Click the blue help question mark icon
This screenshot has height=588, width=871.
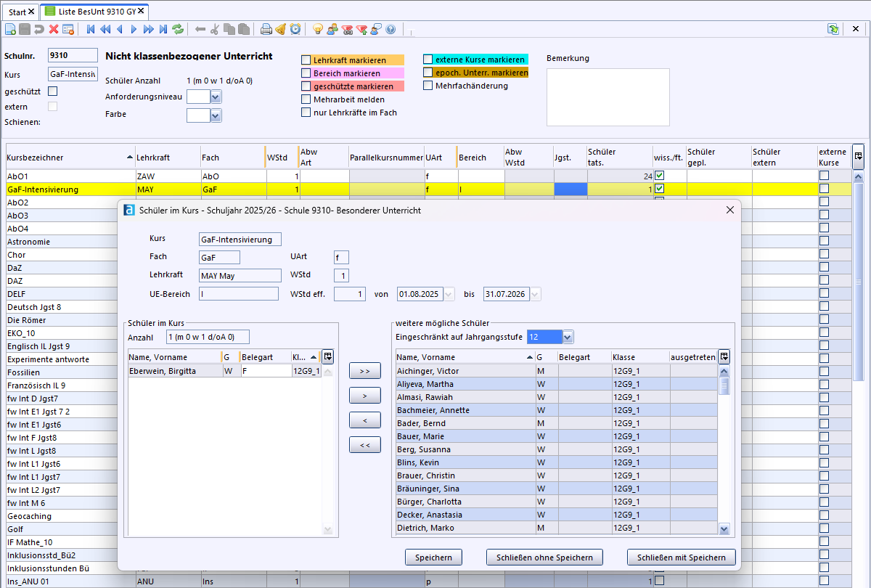(x=390, y=29)
